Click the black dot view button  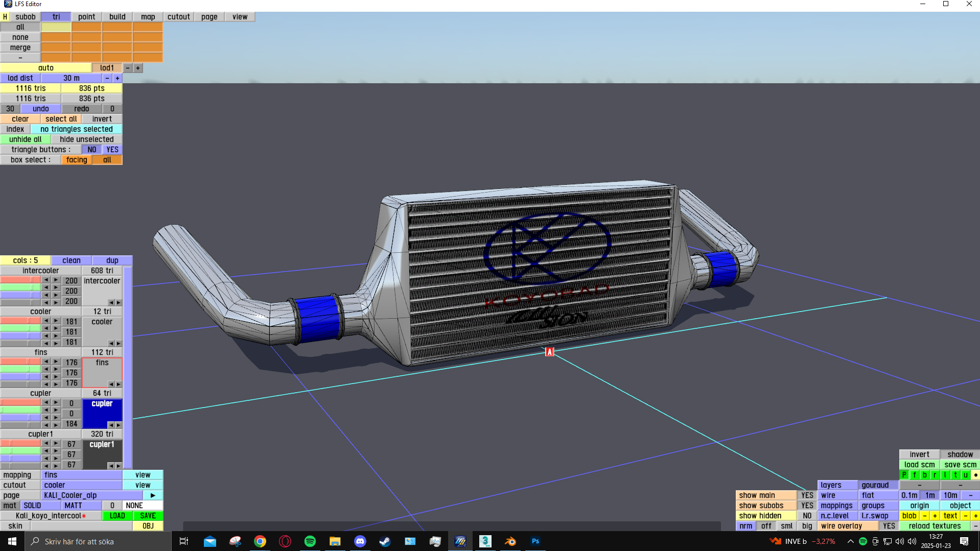coord(975,475)
